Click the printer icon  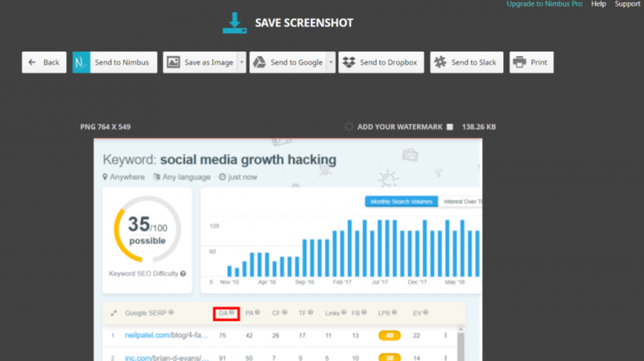coord(519,63)
